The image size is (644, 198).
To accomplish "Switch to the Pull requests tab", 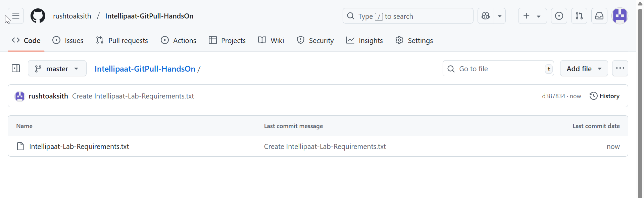I will [x=122, y=40].
